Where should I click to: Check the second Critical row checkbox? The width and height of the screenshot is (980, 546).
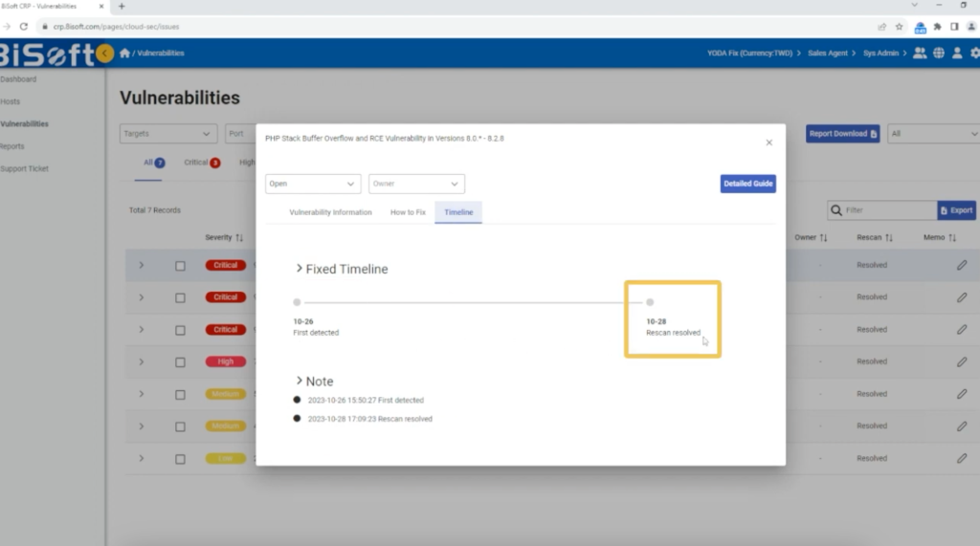pos(180,298)
